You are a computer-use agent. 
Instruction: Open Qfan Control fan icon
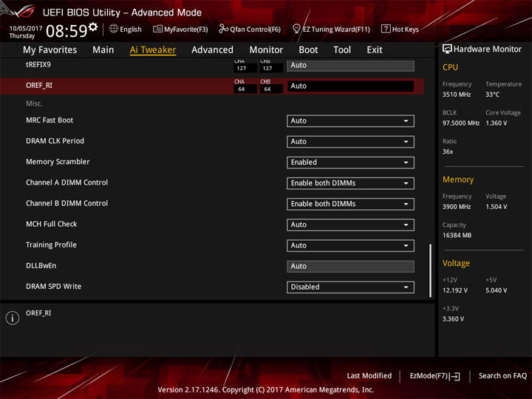[x=223, y=29]
